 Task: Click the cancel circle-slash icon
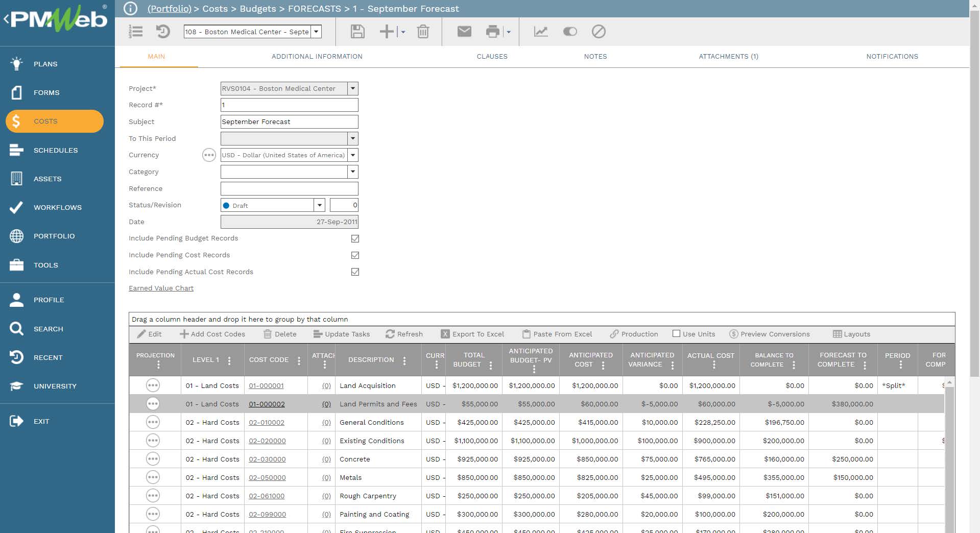click(x=599, y=32)
